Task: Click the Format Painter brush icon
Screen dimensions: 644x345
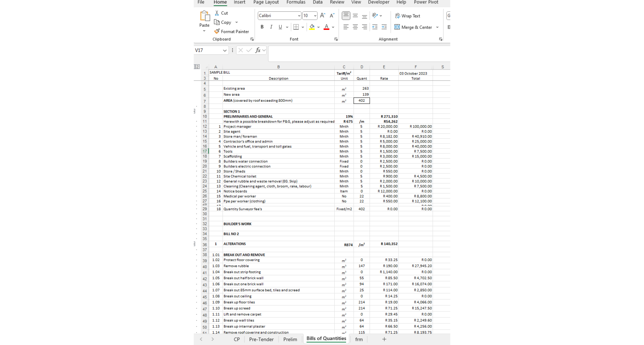Action: point(217,31)
